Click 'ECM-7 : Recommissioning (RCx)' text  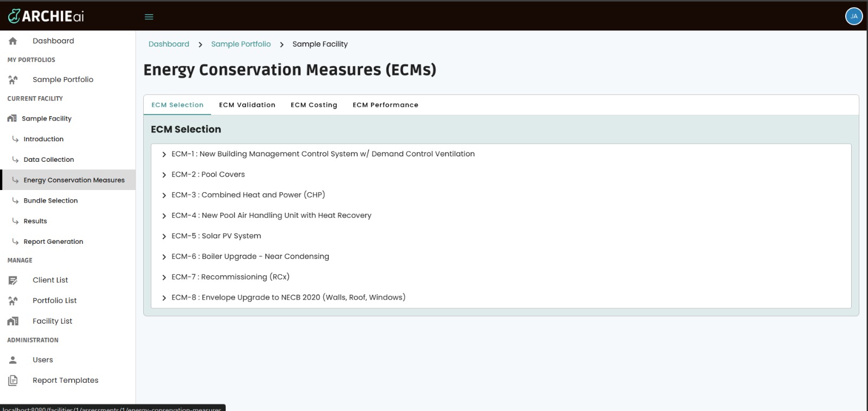pos(231,277)
